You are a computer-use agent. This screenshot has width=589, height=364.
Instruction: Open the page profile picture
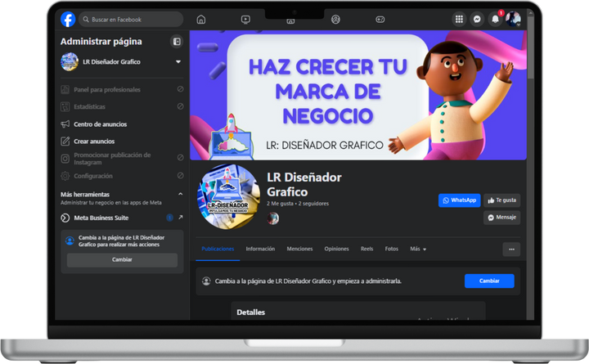(x=228, y=196)
